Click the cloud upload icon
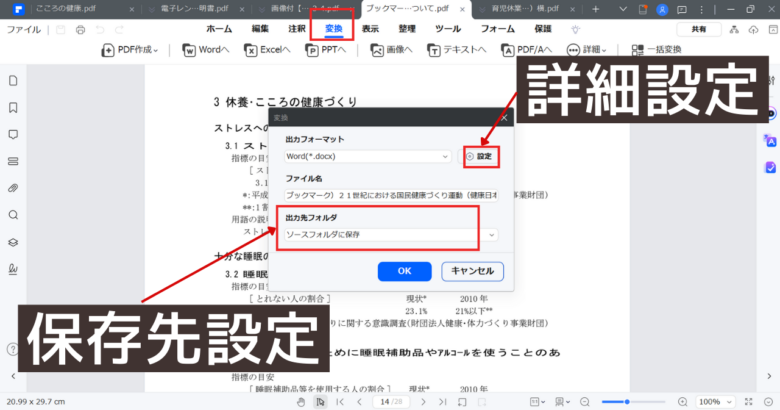 click(754, 30)
